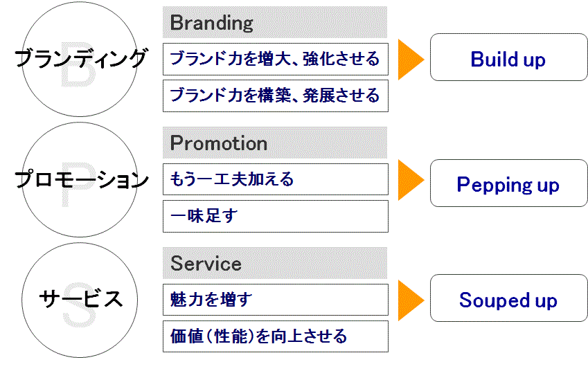Click the orange arrow pointing to Pepping up

(x=411, y=180)
